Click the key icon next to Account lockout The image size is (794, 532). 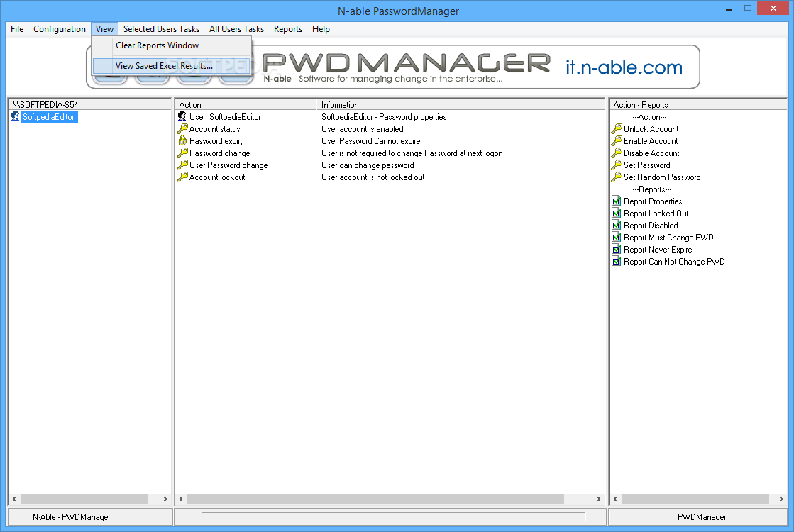182,177
